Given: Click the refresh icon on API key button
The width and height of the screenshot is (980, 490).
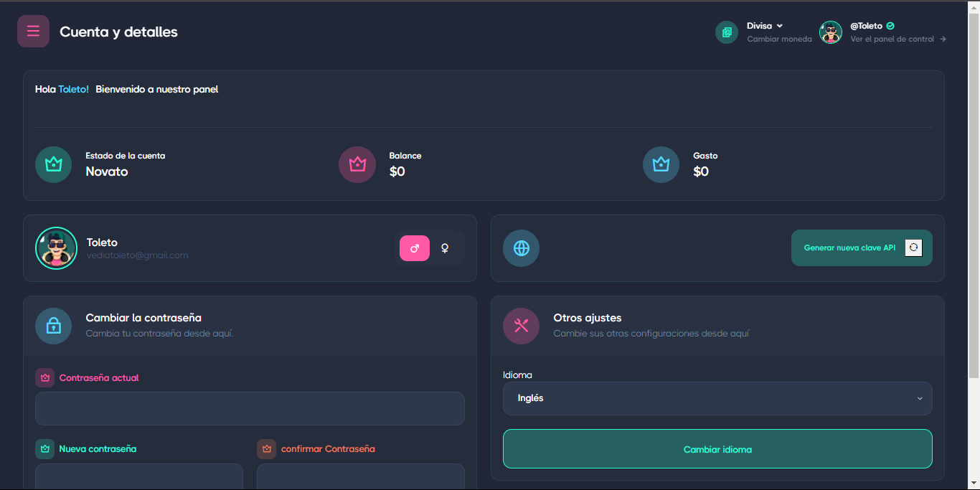Looking at the screenshot, I should (x=913, y=248).
